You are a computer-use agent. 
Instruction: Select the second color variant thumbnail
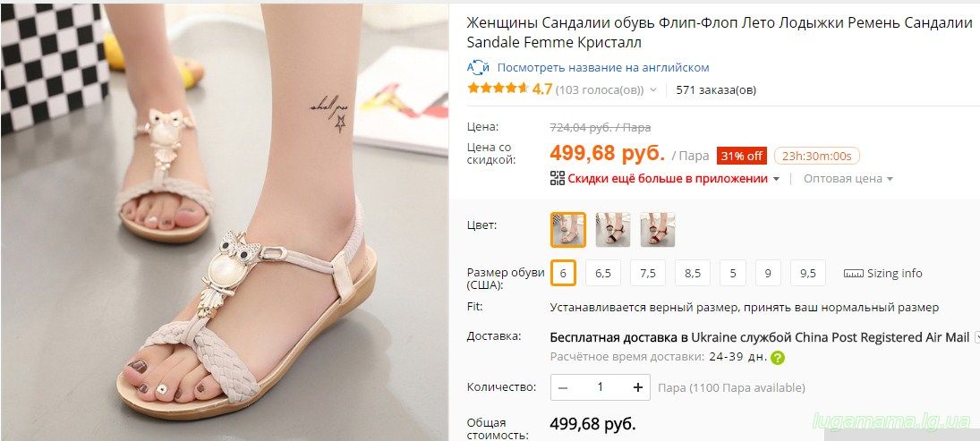point(612,230)
